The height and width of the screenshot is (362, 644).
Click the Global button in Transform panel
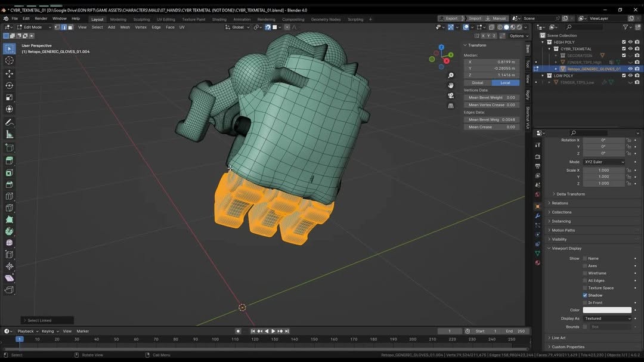tap(478, 83)
